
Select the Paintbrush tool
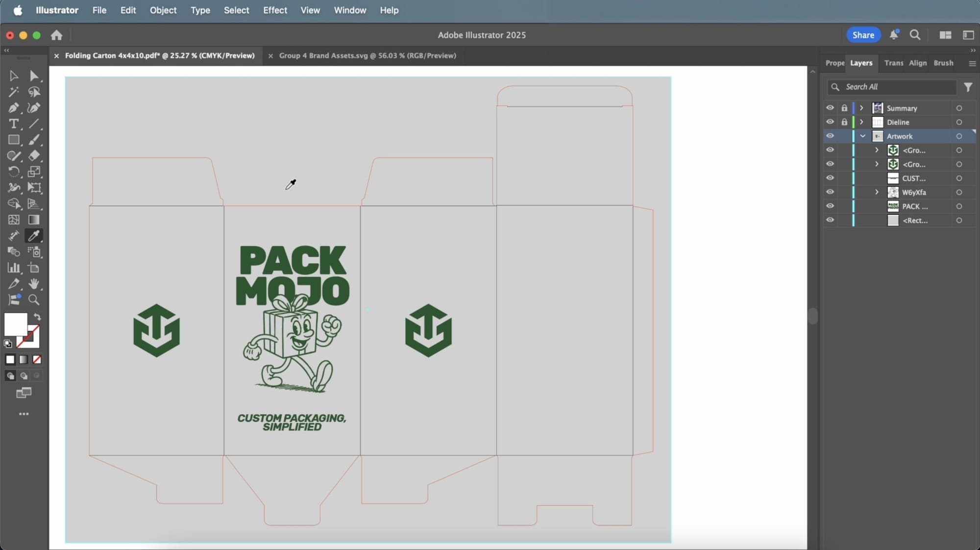34,140
